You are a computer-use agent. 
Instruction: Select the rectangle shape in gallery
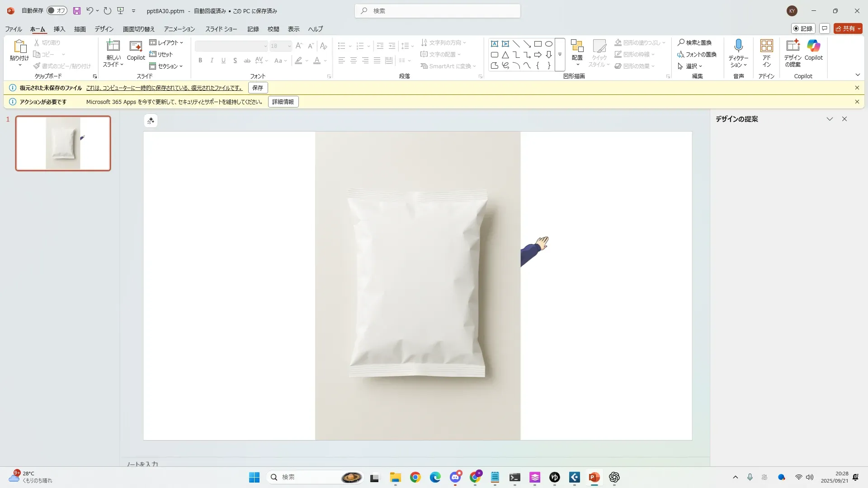[538, 44]
